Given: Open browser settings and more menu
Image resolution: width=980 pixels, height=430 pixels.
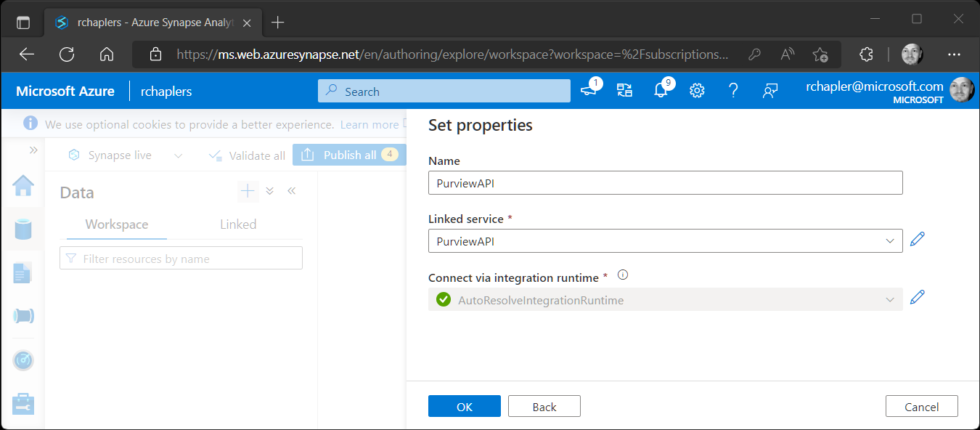Looking at the screenshot, I should point(954,54).
